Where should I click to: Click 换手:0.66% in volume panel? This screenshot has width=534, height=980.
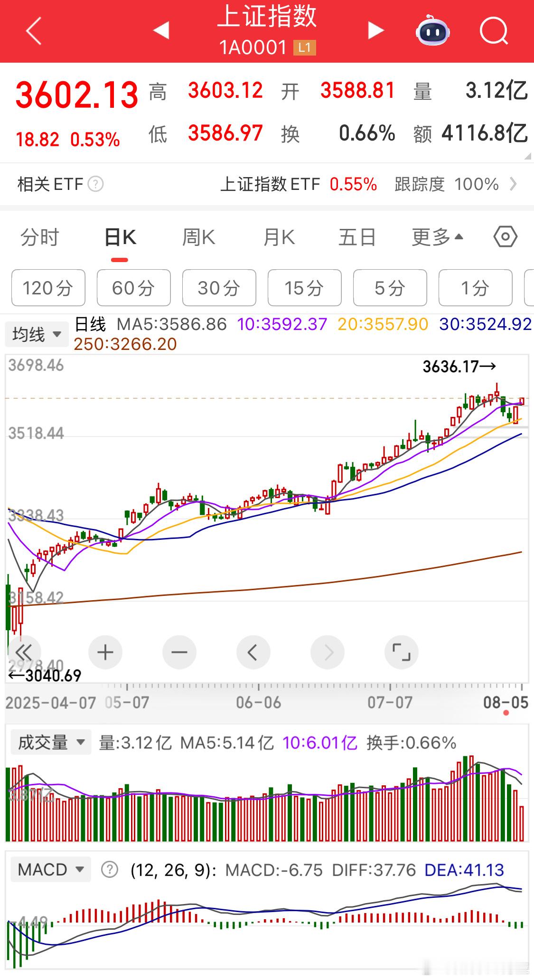coord(412,742)
